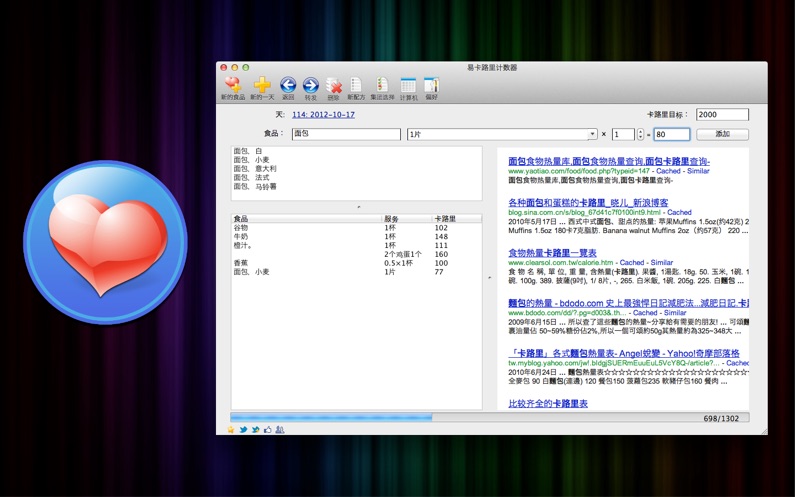This screenshot has height=497, width=795.
Task: Click the star icon in bottom status bar
Action: tap(231, 429)
